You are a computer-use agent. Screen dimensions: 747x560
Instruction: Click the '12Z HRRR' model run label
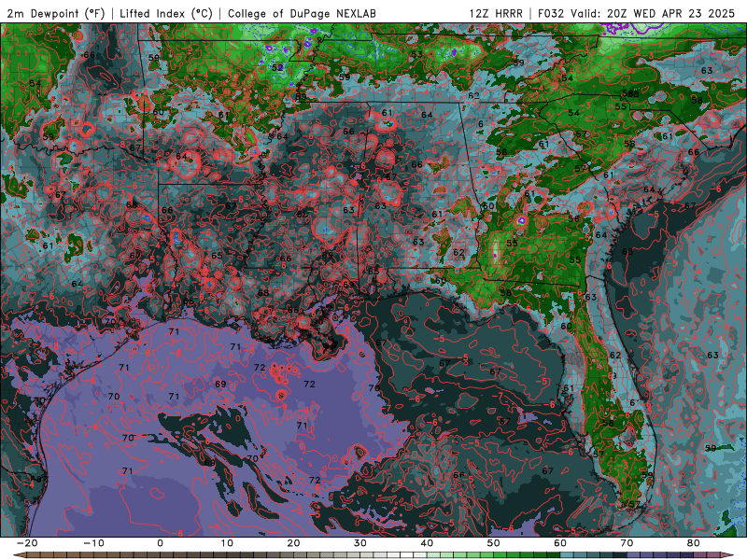coord(496,13)
